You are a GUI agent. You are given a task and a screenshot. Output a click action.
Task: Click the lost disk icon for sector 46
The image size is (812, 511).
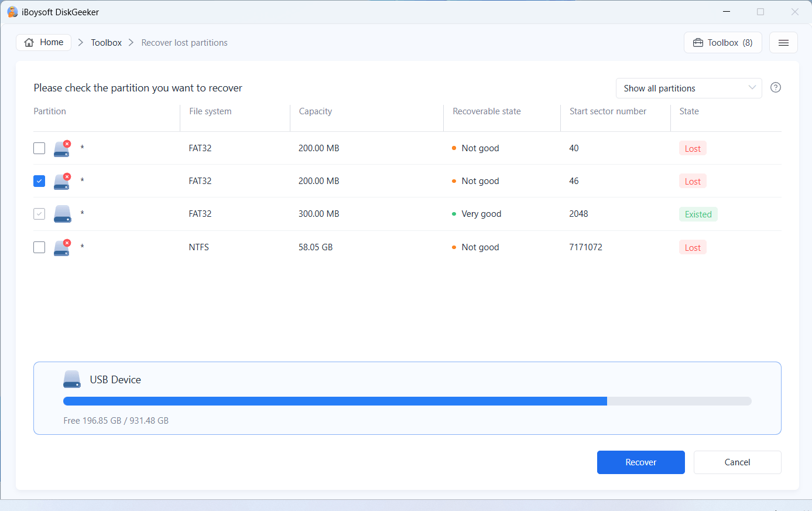click(62, 181)
